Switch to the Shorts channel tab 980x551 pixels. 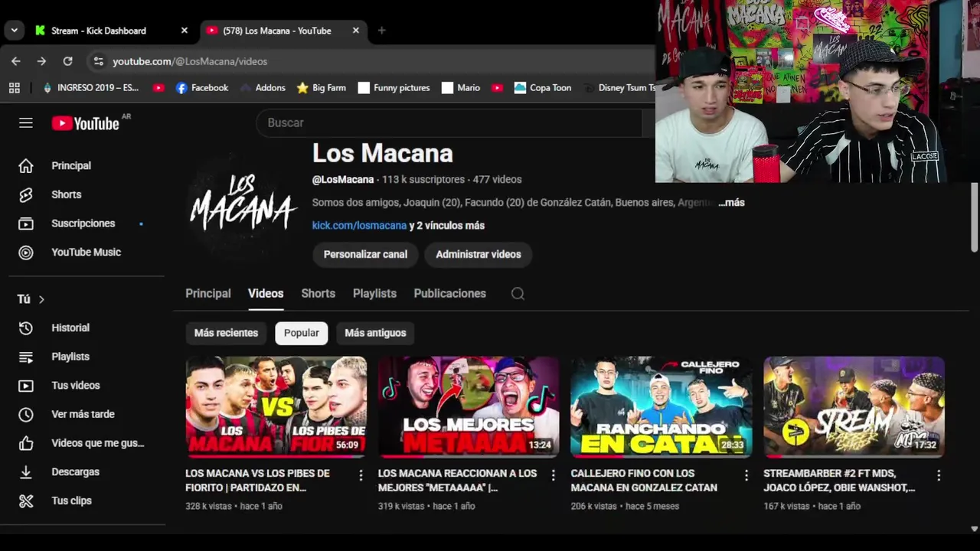click(x=318, y=294)
